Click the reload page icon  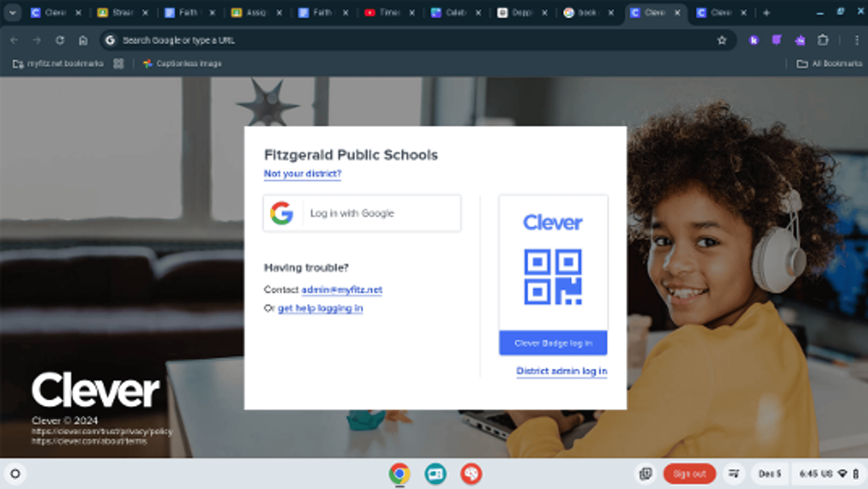(60, 40)
